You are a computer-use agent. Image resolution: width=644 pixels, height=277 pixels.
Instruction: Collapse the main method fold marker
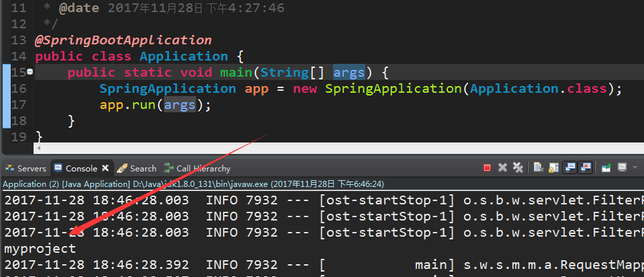30,72
